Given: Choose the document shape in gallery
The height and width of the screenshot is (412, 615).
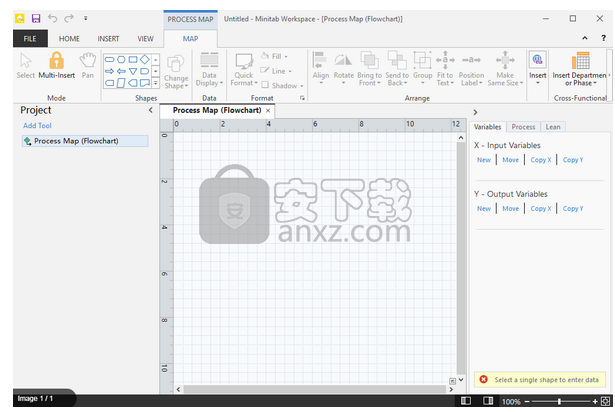Looking at the screenshot, I should (x=145, y=83).
